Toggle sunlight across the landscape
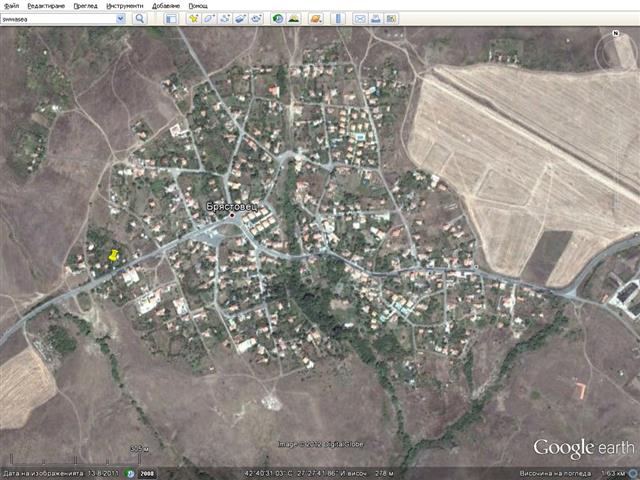This screenshot has width=640, height=480. click(294, 18)
